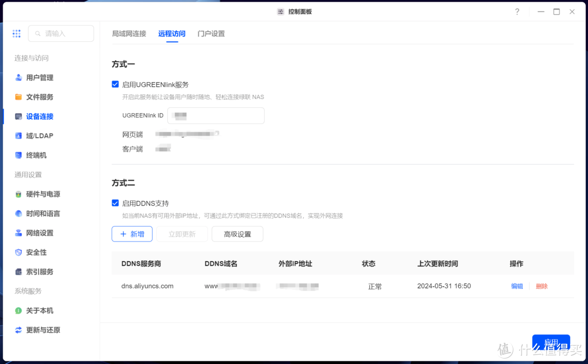
Task: Open the 门户设置 tab
Action: coord(211,33)
